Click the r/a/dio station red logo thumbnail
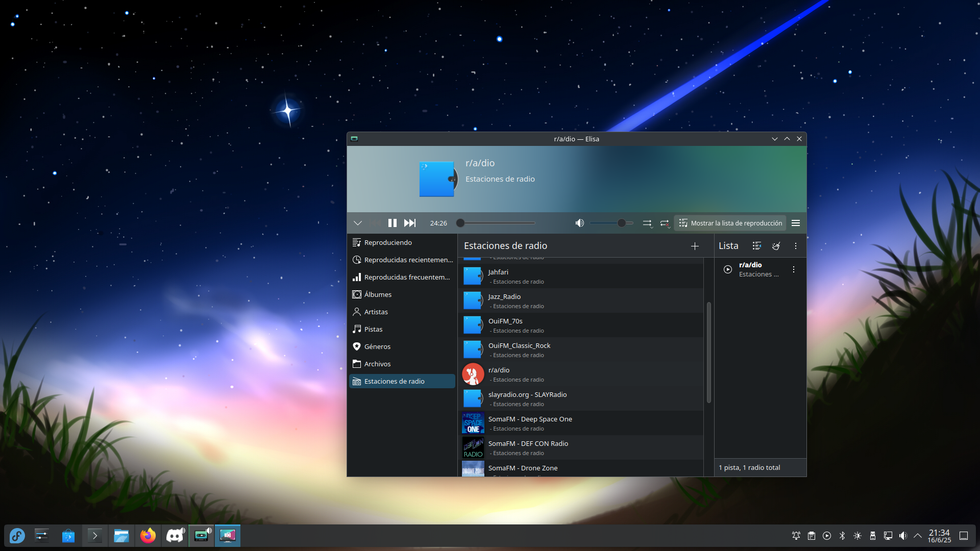Viewport: 980px width, 551px height. pos(473,374)
